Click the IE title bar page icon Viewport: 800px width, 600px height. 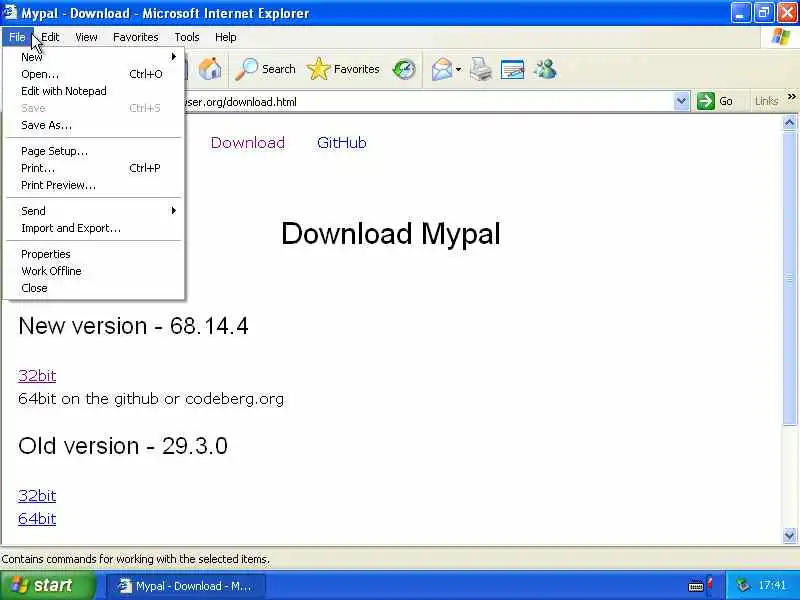point(9,12)
